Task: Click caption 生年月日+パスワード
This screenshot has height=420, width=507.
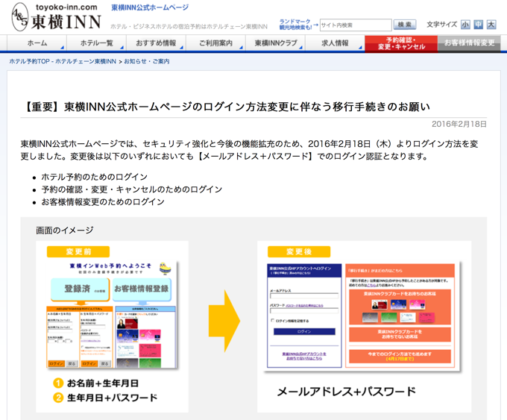Action: 112,398
